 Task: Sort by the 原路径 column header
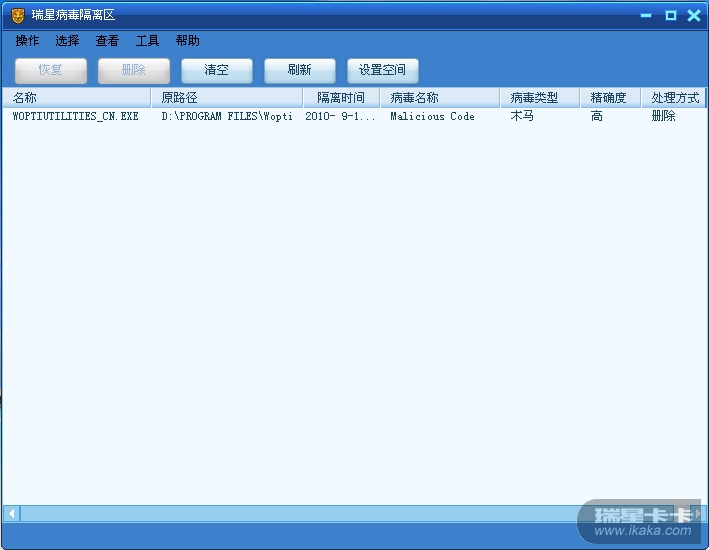[227, 98]
